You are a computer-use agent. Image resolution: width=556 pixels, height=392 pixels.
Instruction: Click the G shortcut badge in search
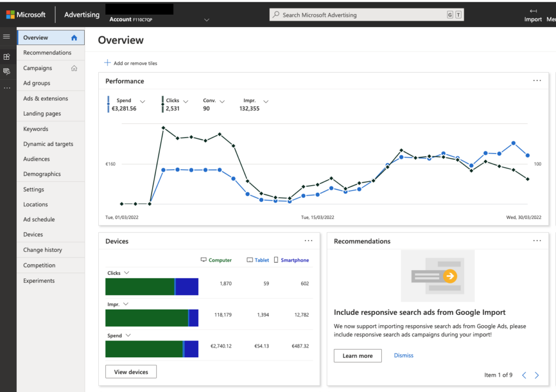(450, 15)
